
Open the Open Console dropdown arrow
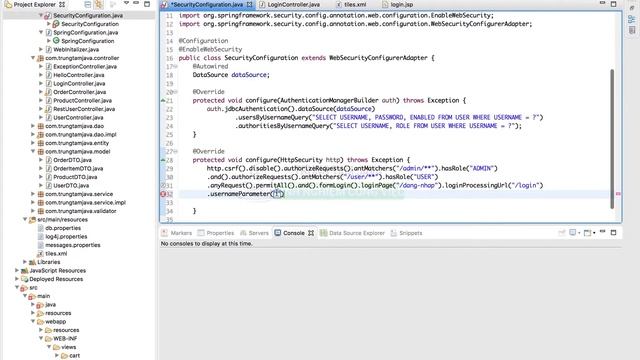click(x=594, y=233)
